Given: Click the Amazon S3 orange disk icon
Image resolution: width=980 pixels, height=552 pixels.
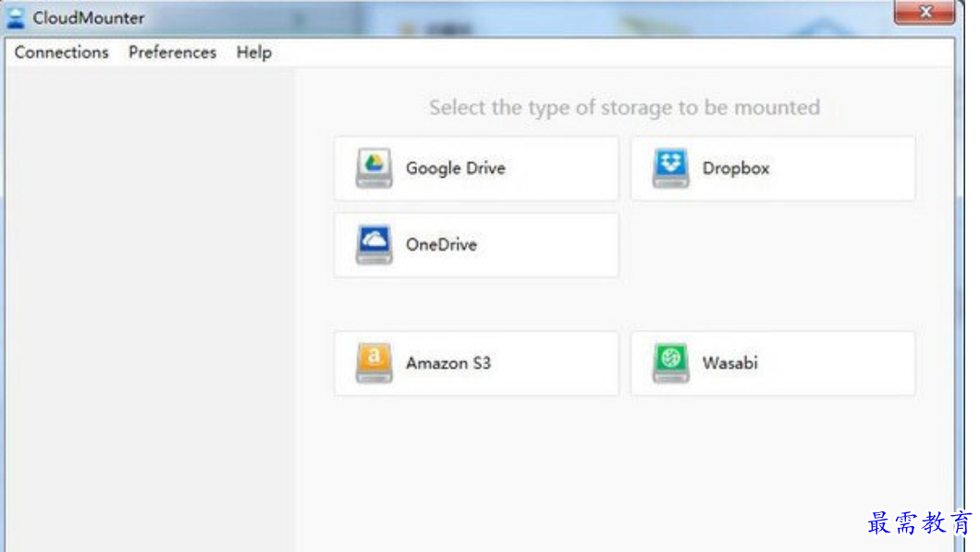Looking at the screenshot, I should [374, 362].
